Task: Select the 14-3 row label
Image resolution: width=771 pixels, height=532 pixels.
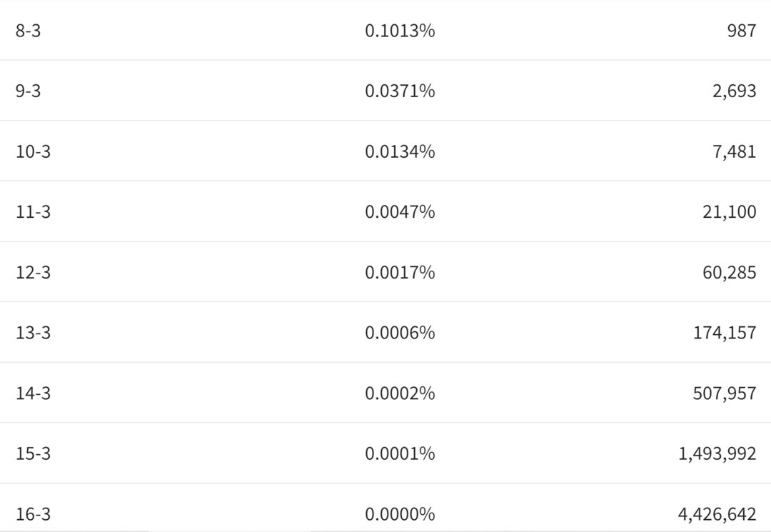Action: (33, 393)
